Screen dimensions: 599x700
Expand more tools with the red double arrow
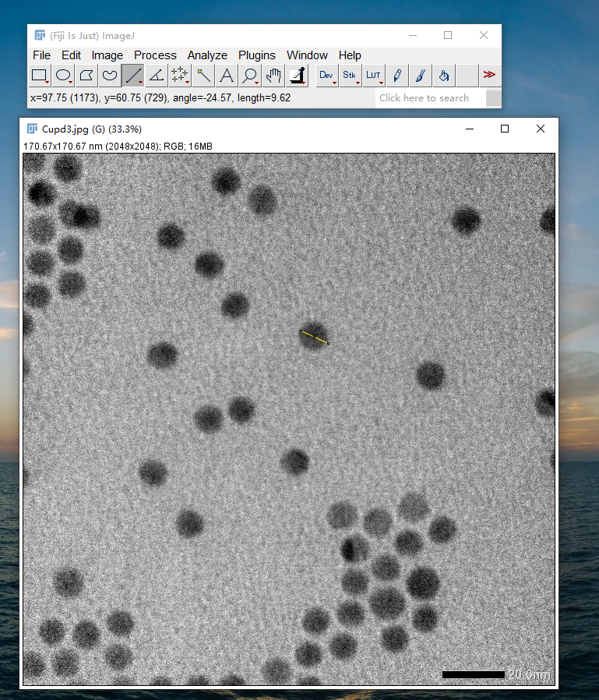click(x=489, y=75)
